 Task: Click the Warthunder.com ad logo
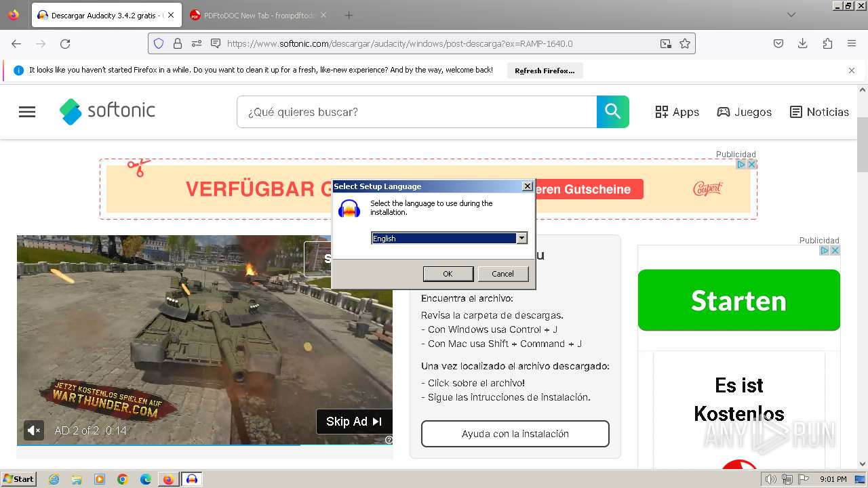click(107, 401)
